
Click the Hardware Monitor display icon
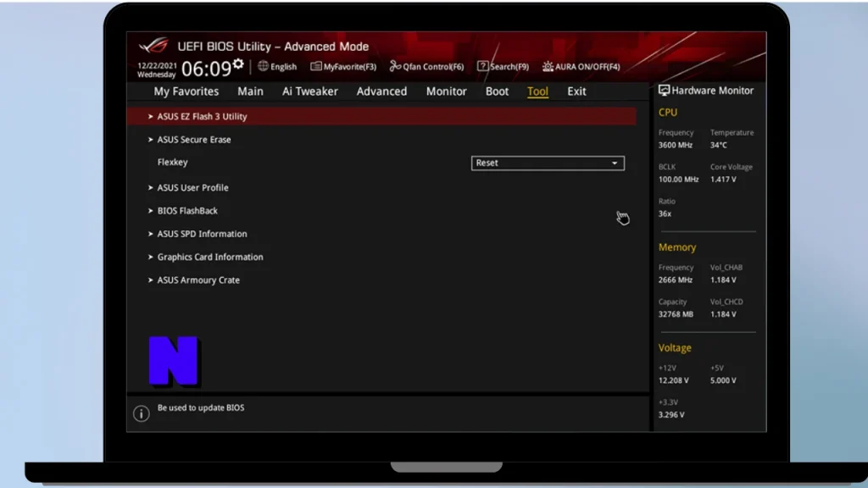[x=664, y=90]
